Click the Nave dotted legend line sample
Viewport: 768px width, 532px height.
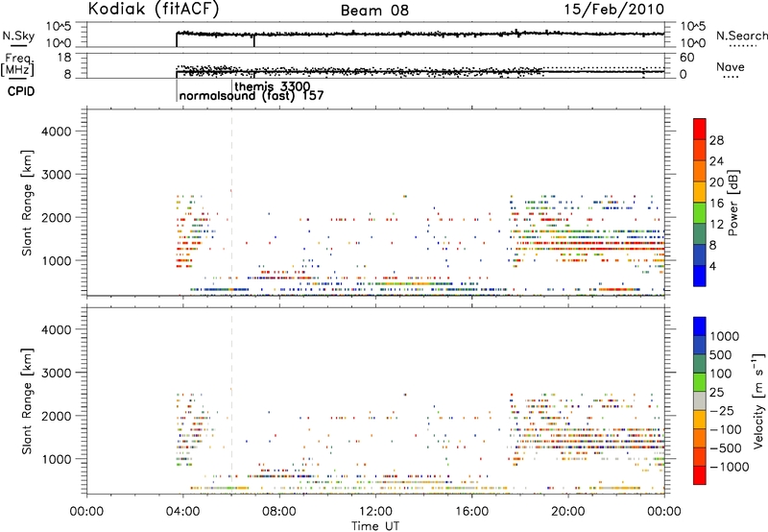pyautogui.click(x=731, y=77)
